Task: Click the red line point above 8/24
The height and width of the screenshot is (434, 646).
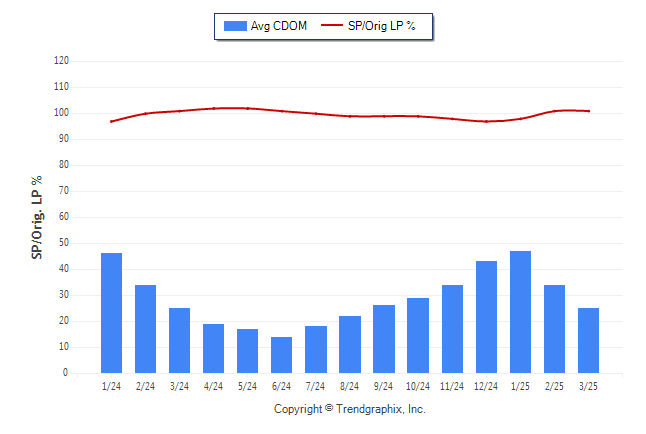Action: 350,116
